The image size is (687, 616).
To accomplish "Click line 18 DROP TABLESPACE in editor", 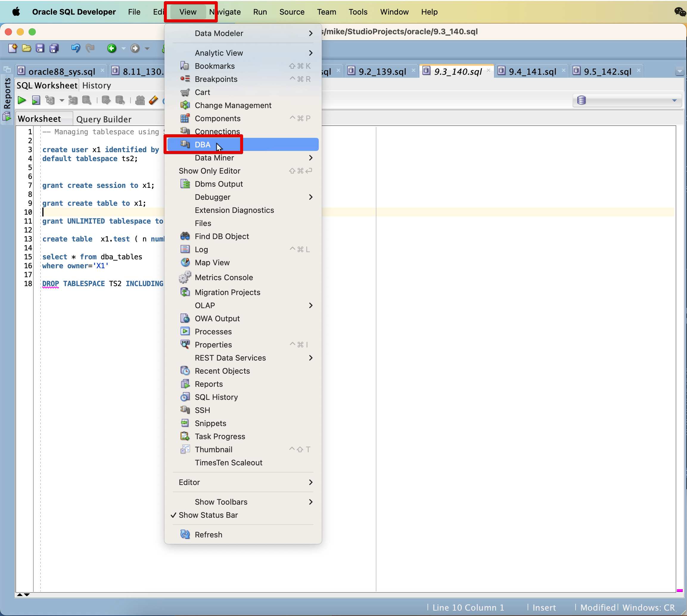I will tap(102, 284).
